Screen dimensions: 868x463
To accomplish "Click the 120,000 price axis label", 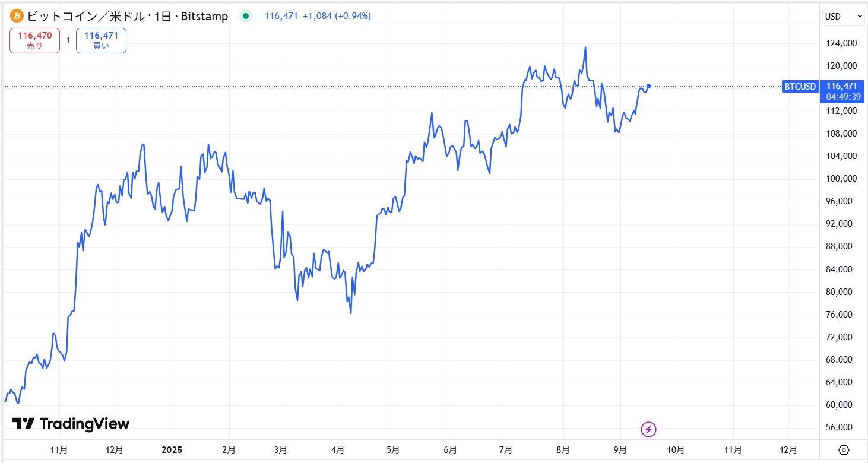I will (x=840, y=66).
